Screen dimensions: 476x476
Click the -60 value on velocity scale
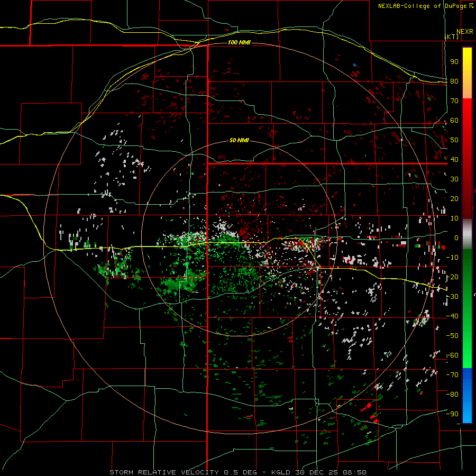(452, 355)
